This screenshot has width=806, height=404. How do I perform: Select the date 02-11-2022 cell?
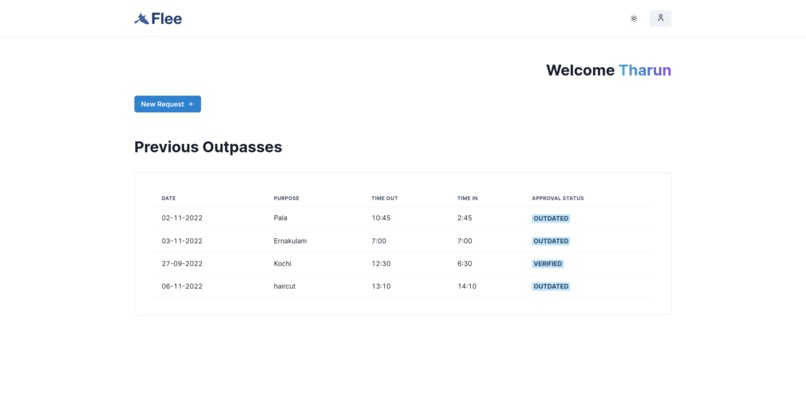(182, 218)
